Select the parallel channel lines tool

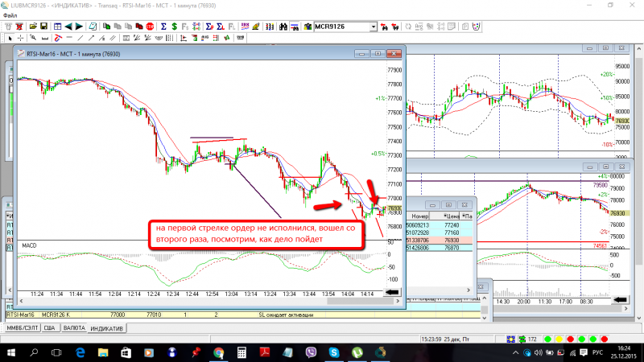[113, 38]
